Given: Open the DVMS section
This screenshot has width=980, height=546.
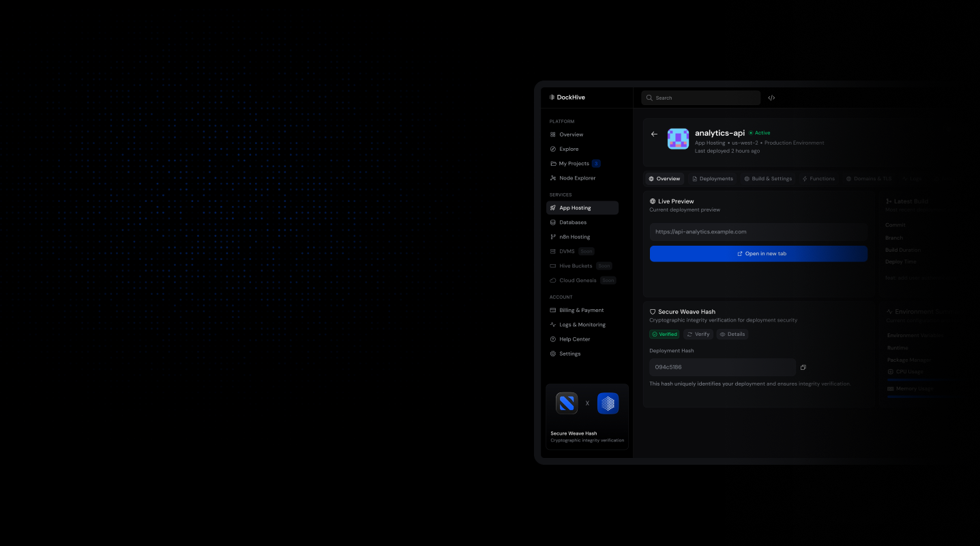Looking at the screenshot, I should [x=567, y=251].
